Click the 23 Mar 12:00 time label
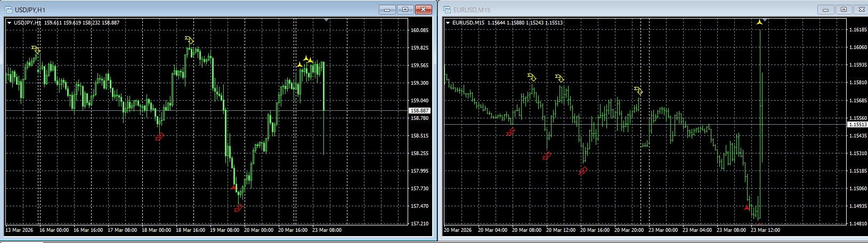This screenshot has height=243, width=868. (764, 230)
